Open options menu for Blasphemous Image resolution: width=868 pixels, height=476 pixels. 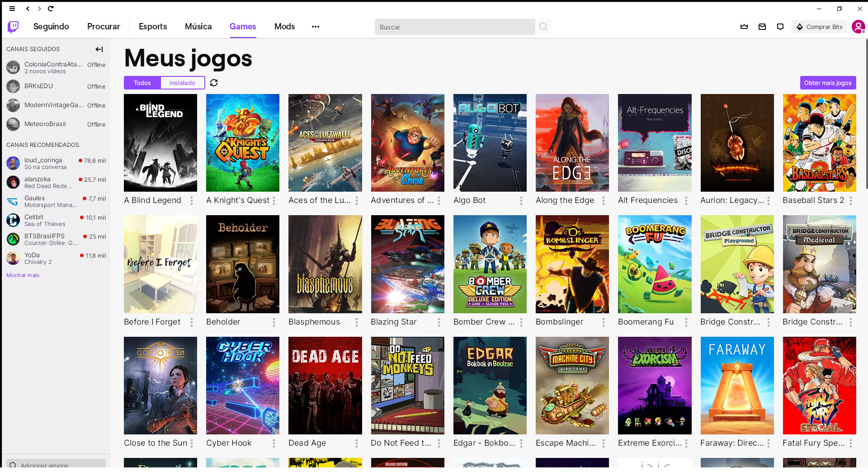pos(357,322)
